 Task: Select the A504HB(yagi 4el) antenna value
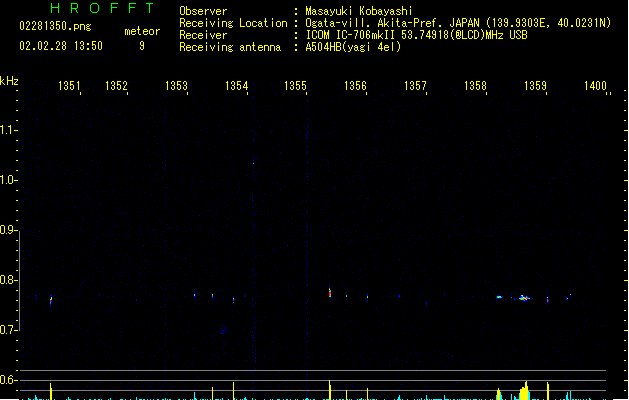tap(353, 47)
